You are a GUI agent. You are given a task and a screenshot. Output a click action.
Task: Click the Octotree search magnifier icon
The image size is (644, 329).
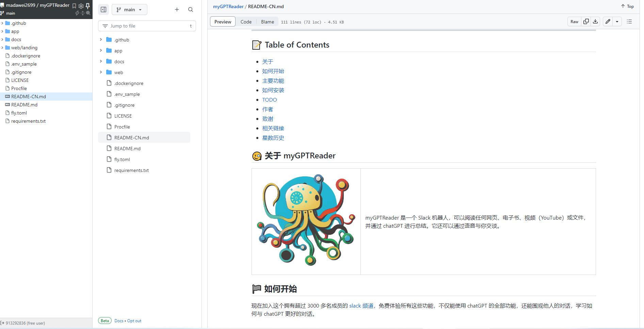point(88,13)
